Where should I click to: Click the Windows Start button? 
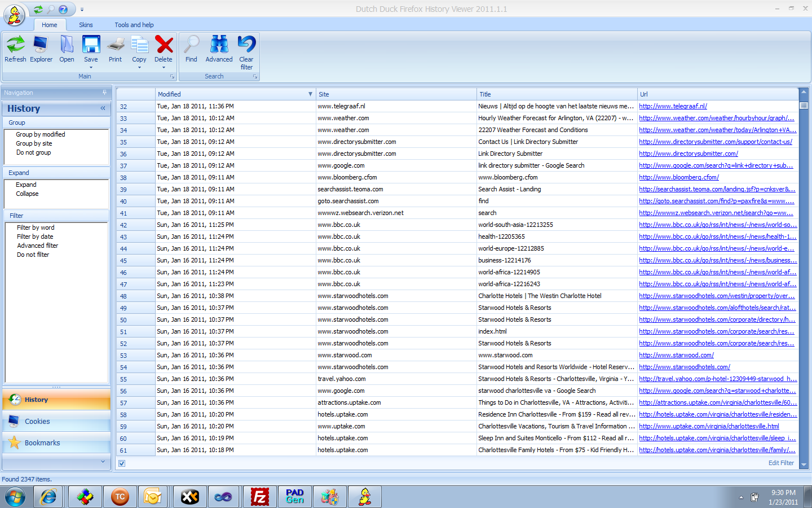pyautogui.click(x=15, y=497)
